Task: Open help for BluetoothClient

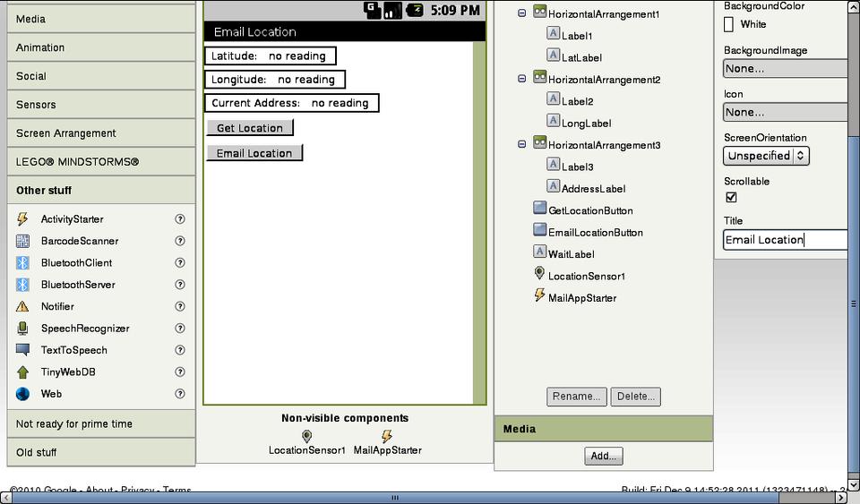Action: (180, 262)
